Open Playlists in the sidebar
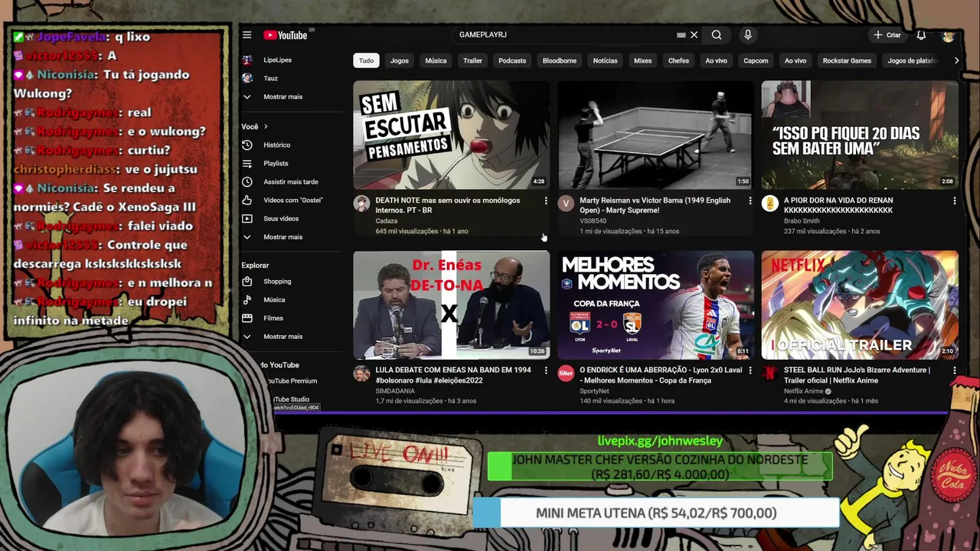 coord(276,163)
